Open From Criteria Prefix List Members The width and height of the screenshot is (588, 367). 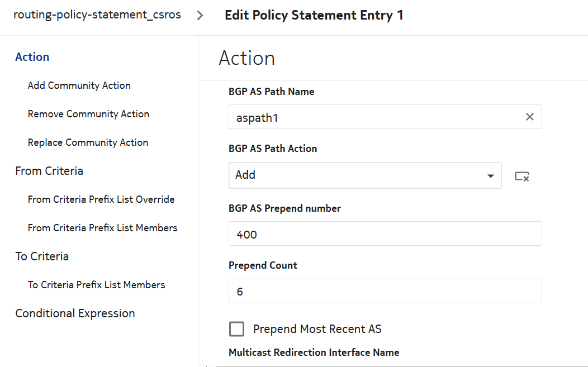102,228
